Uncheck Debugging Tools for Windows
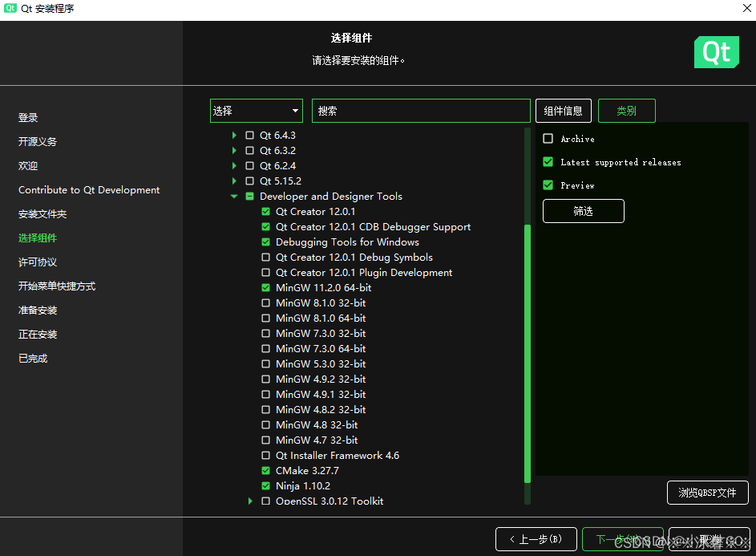This screenshot has width=756, height=556. [x=265, y=241]
